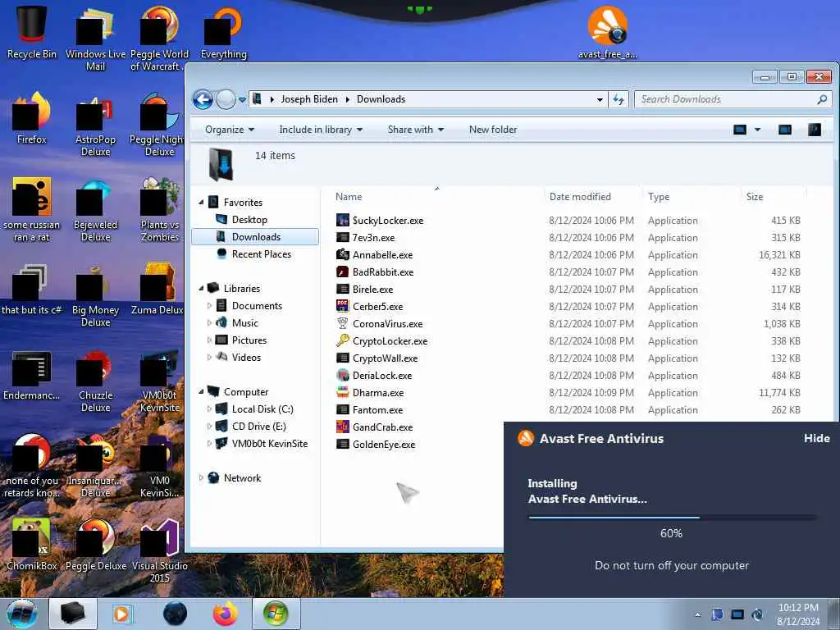
Task: Select the Fantom.exe file name
Action: (x=377, y=410)
